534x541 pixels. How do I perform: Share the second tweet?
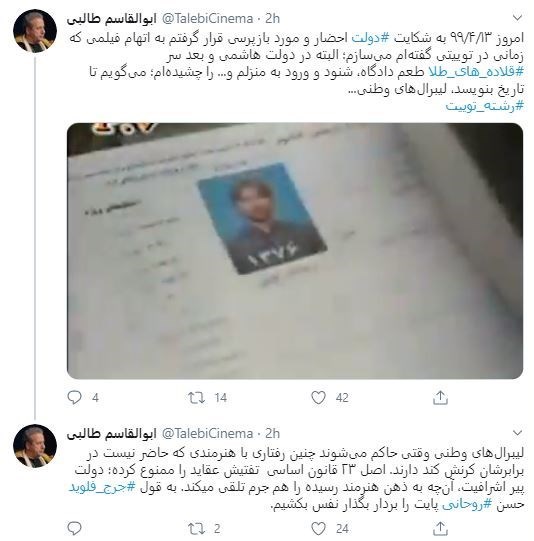point(440,528)
